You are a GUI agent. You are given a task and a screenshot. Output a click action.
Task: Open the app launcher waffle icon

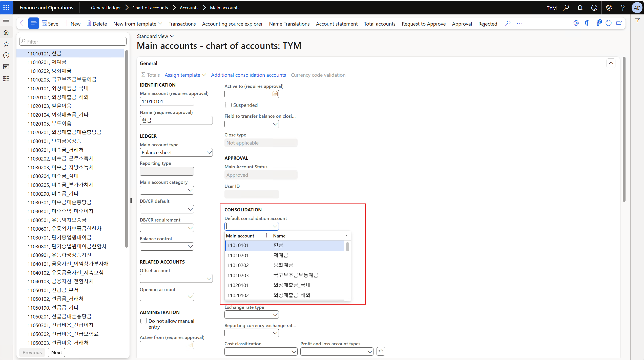[x=6, y=7]
